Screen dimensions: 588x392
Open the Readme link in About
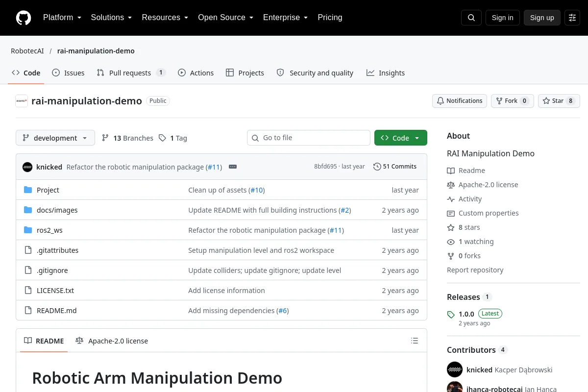(x=466, y=171)
